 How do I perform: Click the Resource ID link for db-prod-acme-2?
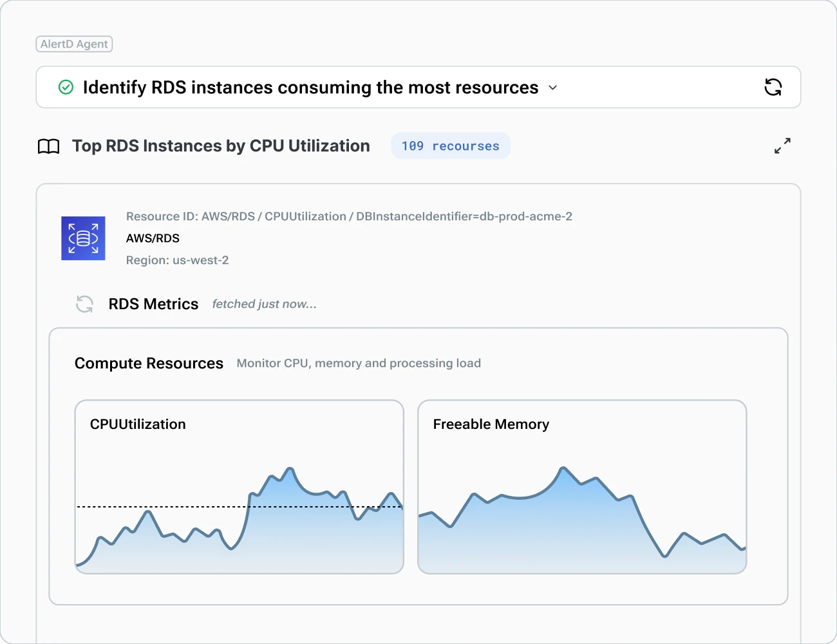349,216
